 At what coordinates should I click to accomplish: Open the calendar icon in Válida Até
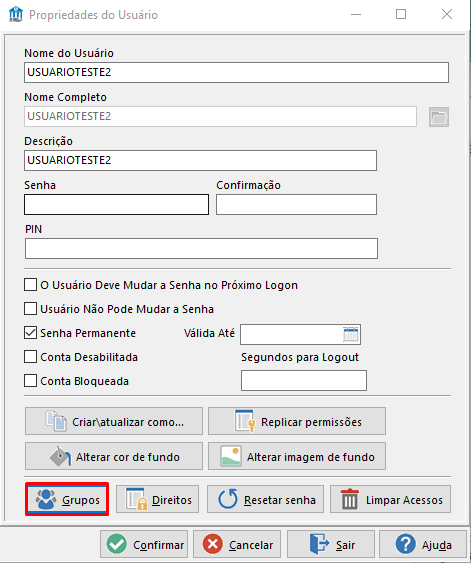coord(350,334)
